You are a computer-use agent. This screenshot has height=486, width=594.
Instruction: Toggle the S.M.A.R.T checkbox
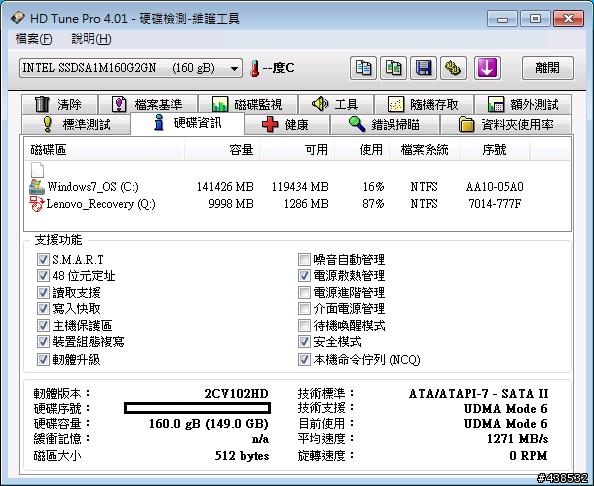[x=43, y=259]
